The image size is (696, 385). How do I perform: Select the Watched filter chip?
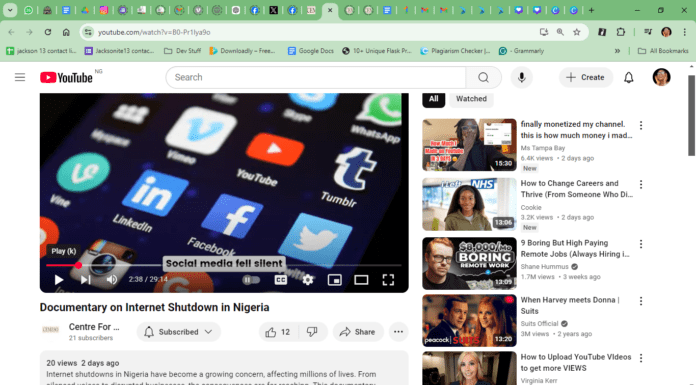point(471,99)
